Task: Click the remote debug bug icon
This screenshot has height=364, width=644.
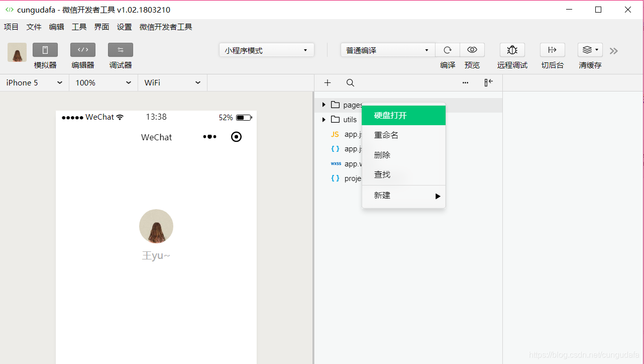Action: click(512, 50)
